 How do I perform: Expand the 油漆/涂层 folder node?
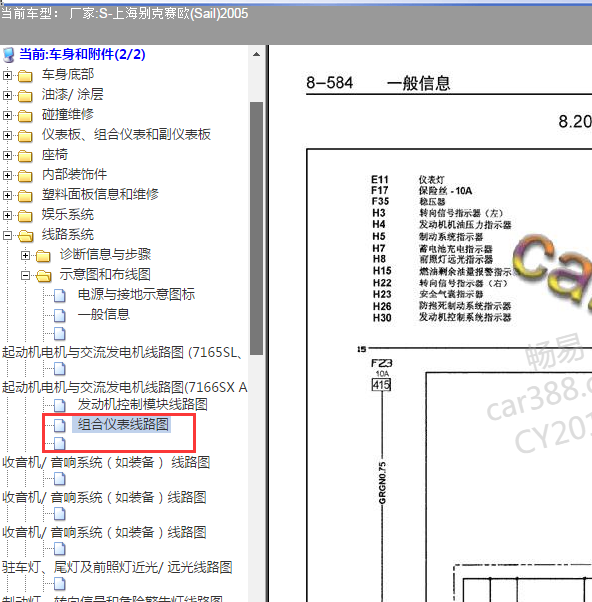click(7, 95)
